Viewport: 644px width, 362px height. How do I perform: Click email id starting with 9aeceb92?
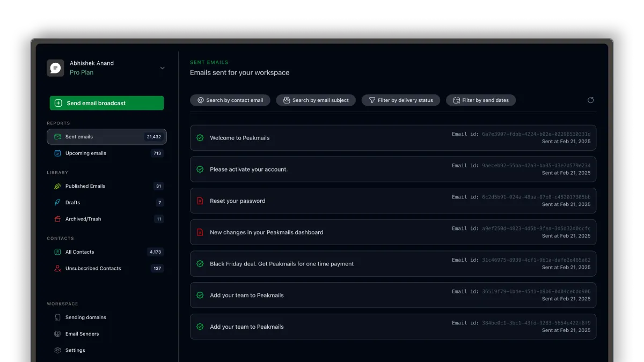point(536,166)
